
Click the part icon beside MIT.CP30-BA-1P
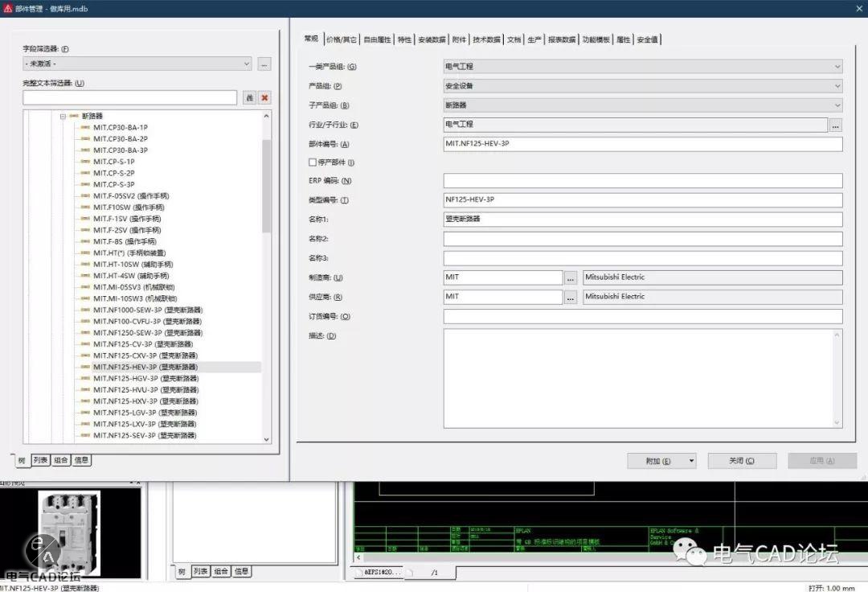point(85,127)
